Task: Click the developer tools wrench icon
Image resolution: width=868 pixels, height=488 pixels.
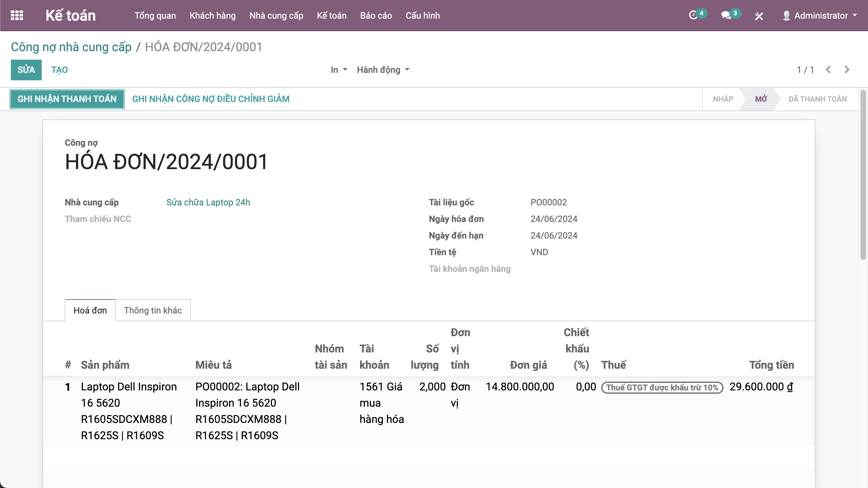Action: point(759,16)
